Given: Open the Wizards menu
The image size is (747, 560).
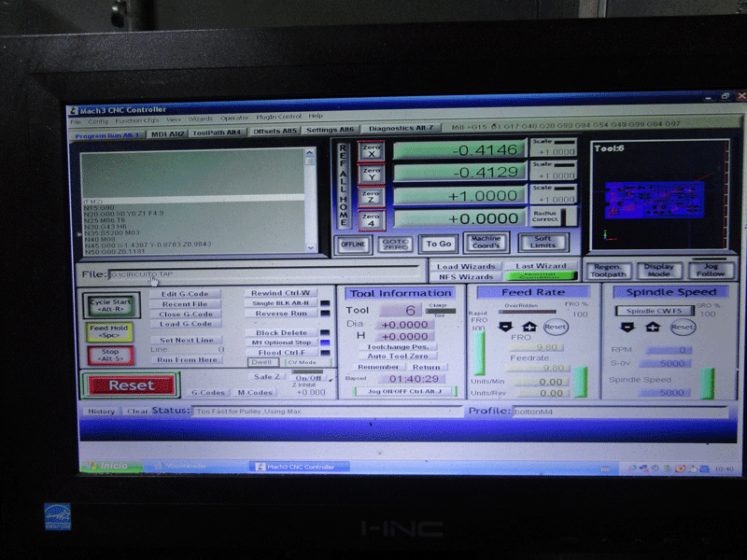Looking at the screenshot, I should 200,119.
